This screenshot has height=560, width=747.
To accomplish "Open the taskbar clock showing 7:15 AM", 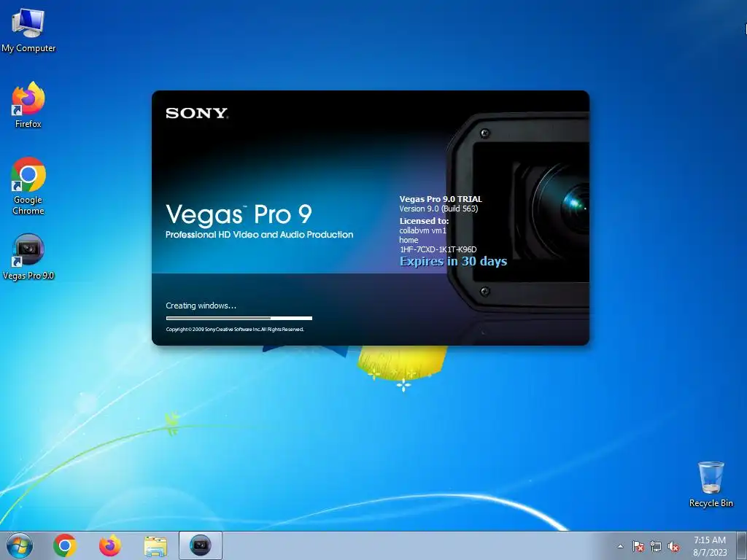I will [710, 545].
